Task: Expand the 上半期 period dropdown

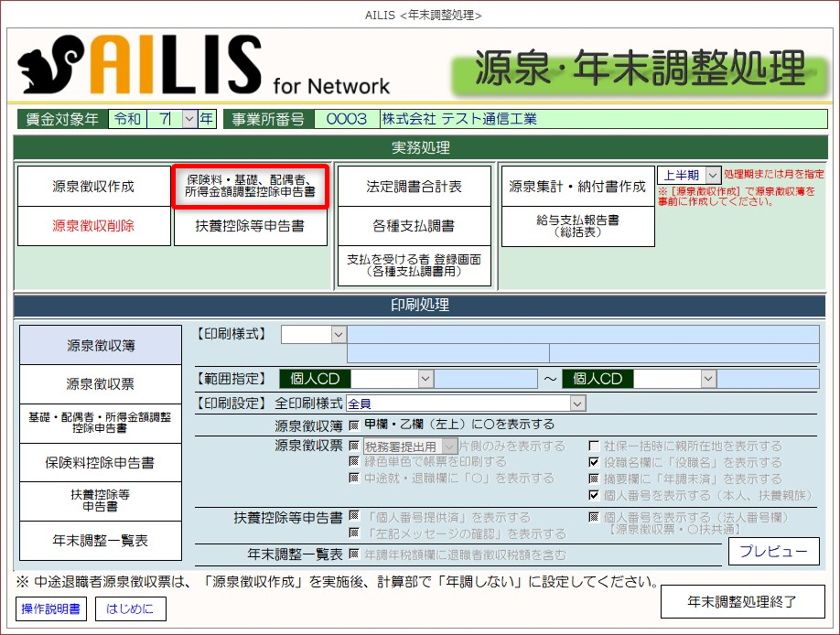Action: pyautogui.click(x=714, y=175)
